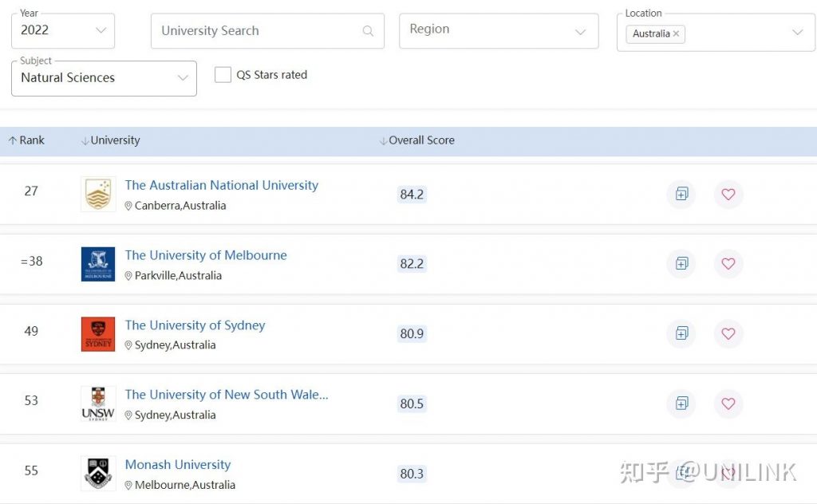Viewport: 817px width, 504px height.
Task: Expand the Region dropdown
Action: [499, 31]
